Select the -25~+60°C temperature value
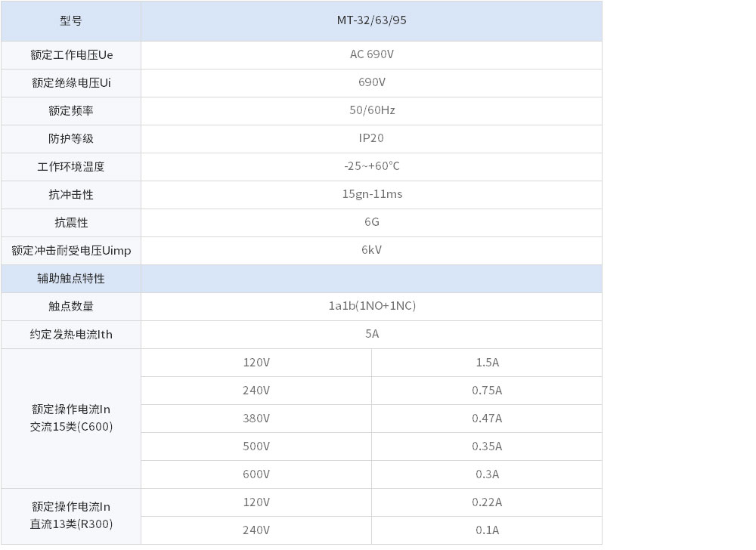The width and height of the screenshot is (756, 550). [371, 166]
